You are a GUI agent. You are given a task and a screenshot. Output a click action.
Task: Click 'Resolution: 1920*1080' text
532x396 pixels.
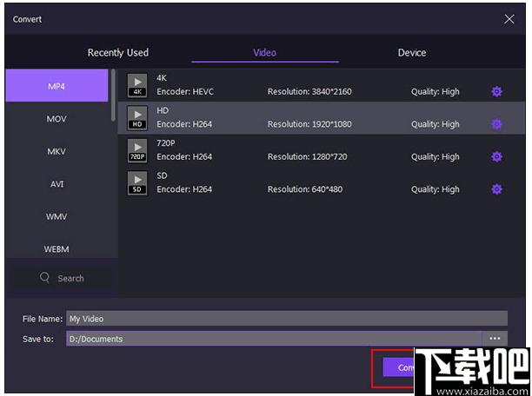[x=309, y=124]
